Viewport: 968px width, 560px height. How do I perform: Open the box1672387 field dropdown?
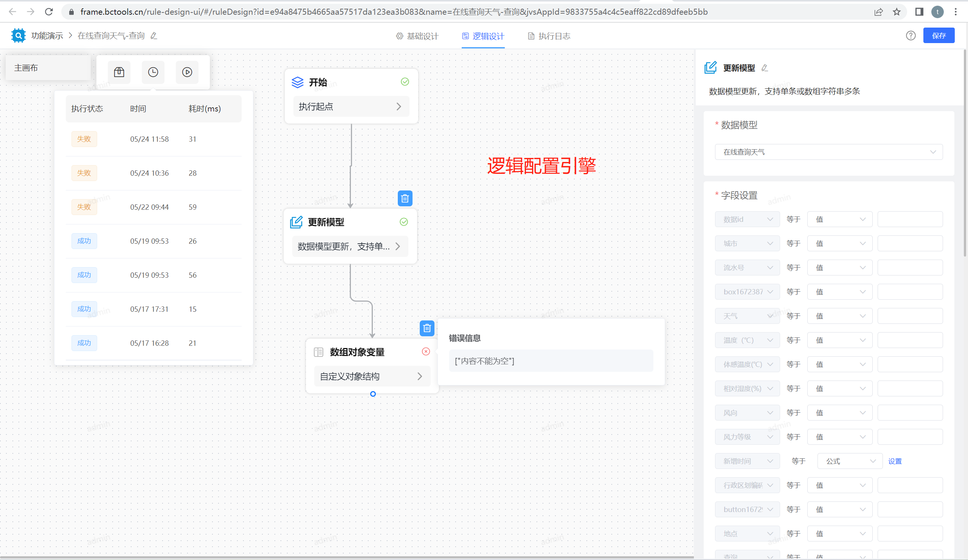click(747, 292)
